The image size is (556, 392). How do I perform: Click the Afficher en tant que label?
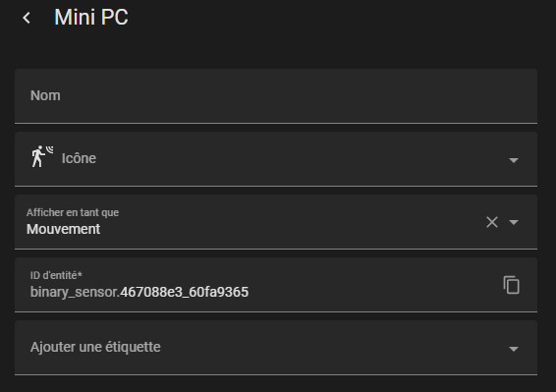point(73,212)
